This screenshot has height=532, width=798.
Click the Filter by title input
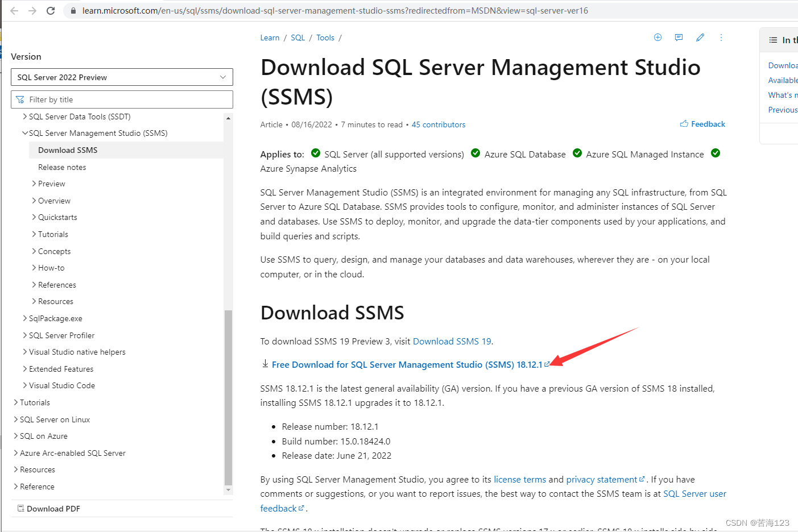[122, 99]
